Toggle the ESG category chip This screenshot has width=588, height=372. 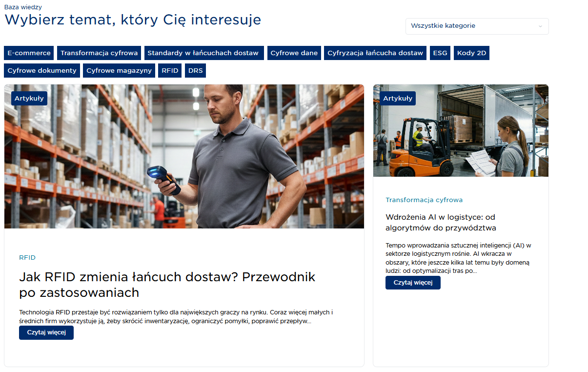point(440,53)
